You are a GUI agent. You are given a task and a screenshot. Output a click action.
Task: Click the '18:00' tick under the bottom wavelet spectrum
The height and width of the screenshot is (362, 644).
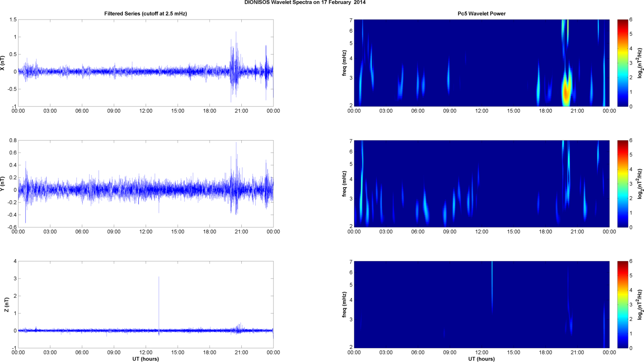tap(545, 353)
